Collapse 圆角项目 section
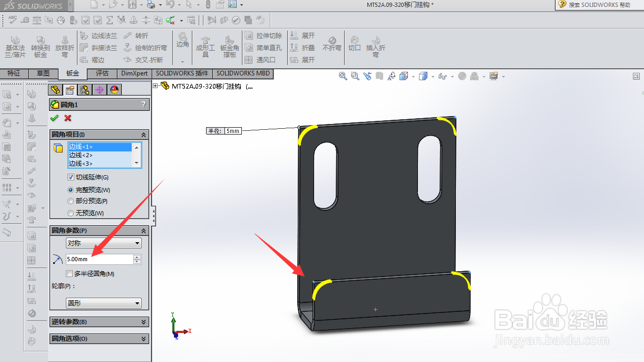This screenshot has width=644, height=362. pos(143,135)
